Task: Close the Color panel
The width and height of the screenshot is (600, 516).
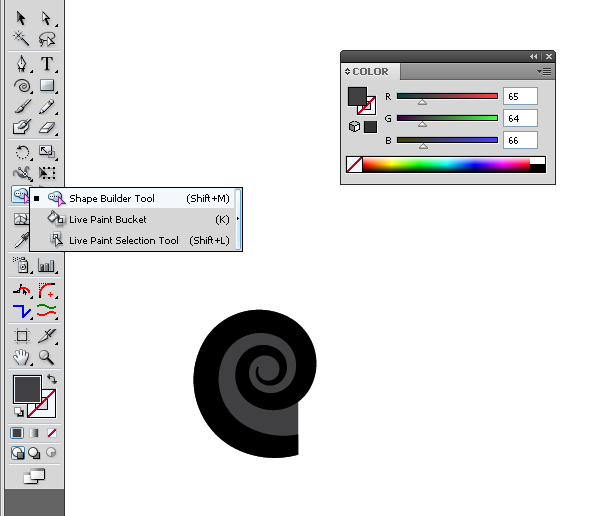Action: coord(549,56)
